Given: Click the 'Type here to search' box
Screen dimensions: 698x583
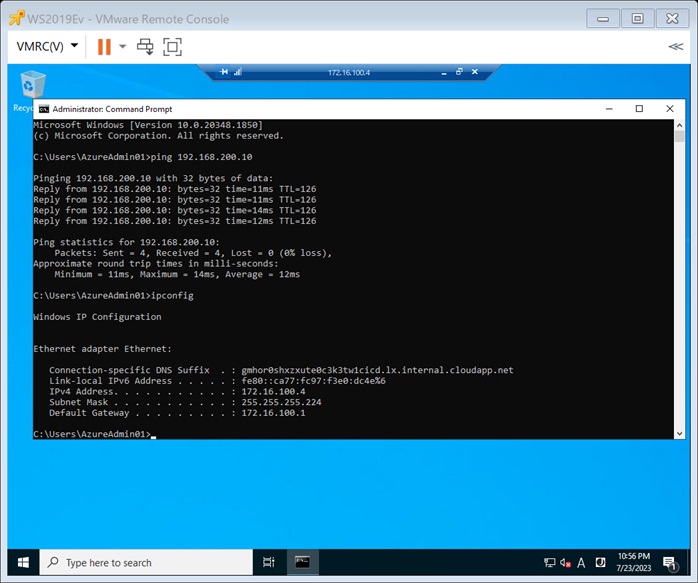Looking at the screenshot, I should click(146, 563).
